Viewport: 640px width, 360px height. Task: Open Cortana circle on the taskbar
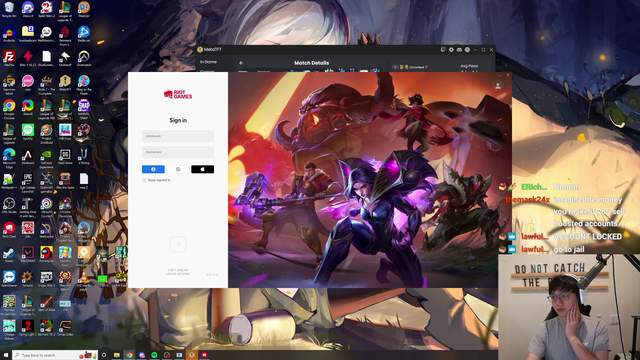pyautogui.click(x=104, y=355)
